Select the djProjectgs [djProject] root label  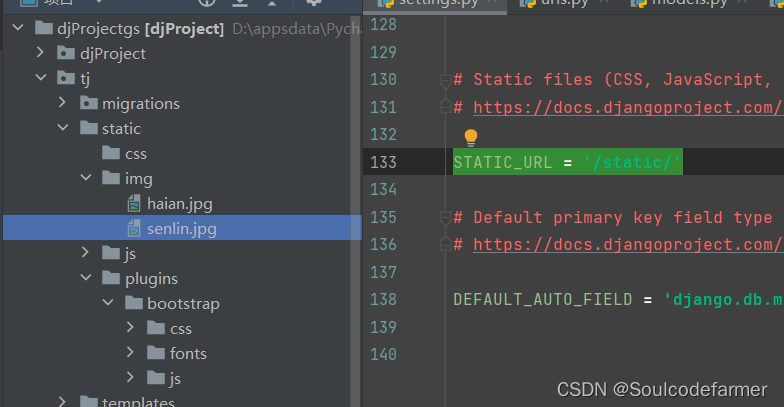click(140, 29)
